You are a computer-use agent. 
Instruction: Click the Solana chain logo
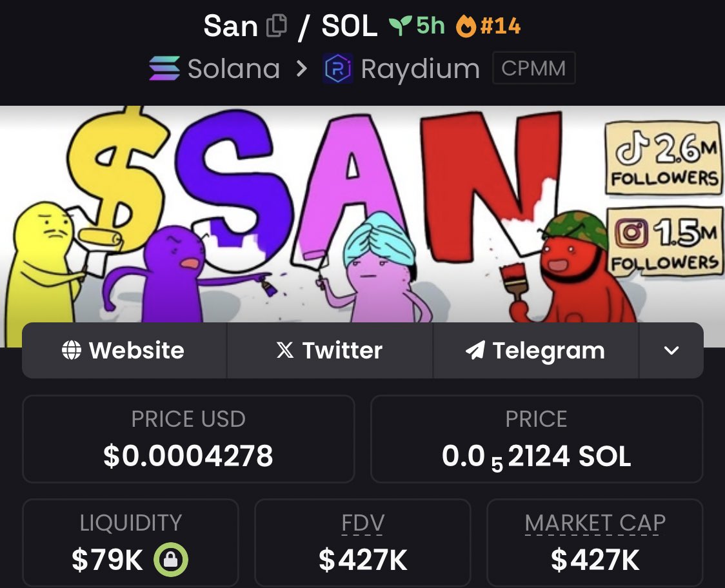164,68
